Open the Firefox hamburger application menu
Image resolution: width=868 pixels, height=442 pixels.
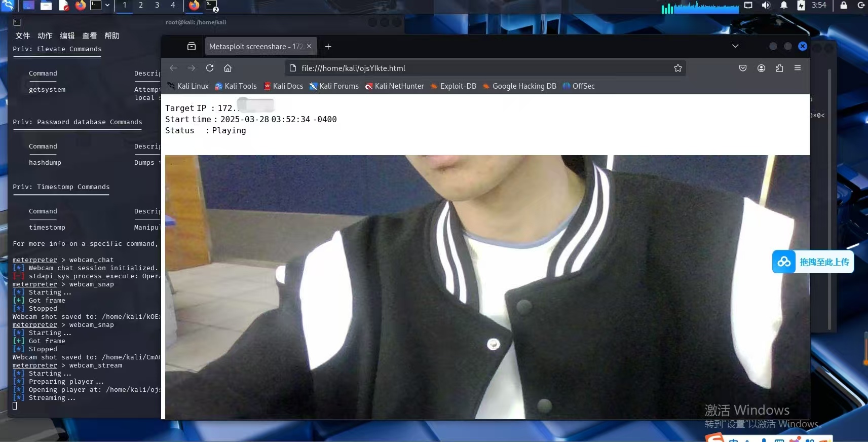tap(798, 68)
